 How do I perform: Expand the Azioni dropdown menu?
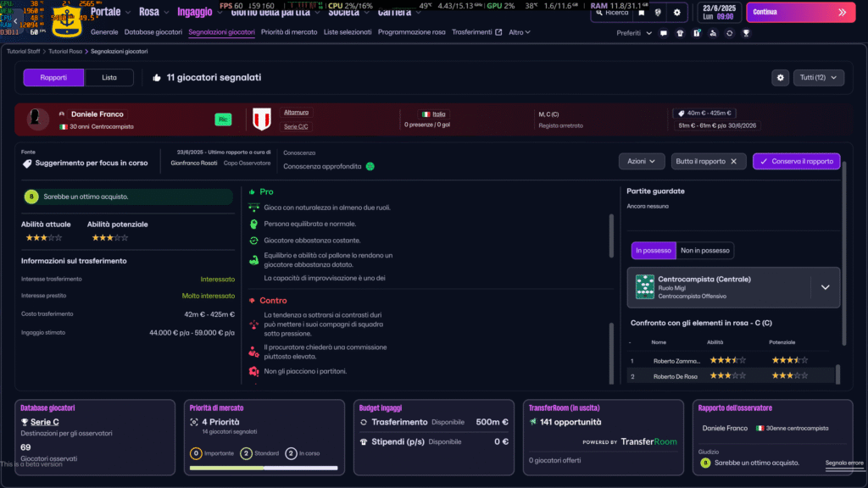(642, 161)
